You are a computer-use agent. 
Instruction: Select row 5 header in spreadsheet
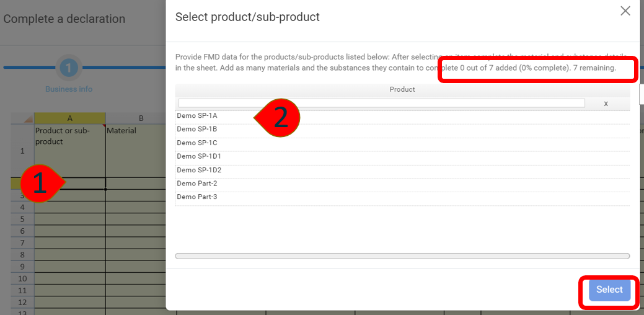22,219
